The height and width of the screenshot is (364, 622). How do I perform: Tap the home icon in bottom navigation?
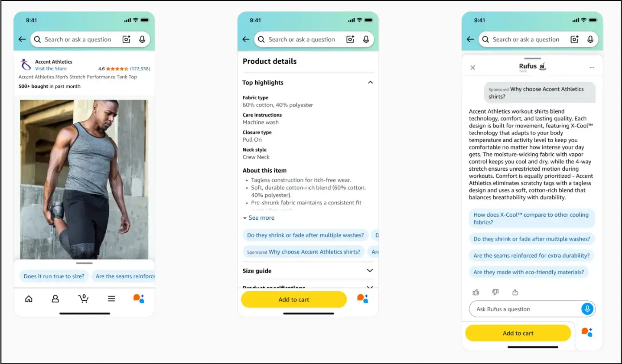(29, 299)
